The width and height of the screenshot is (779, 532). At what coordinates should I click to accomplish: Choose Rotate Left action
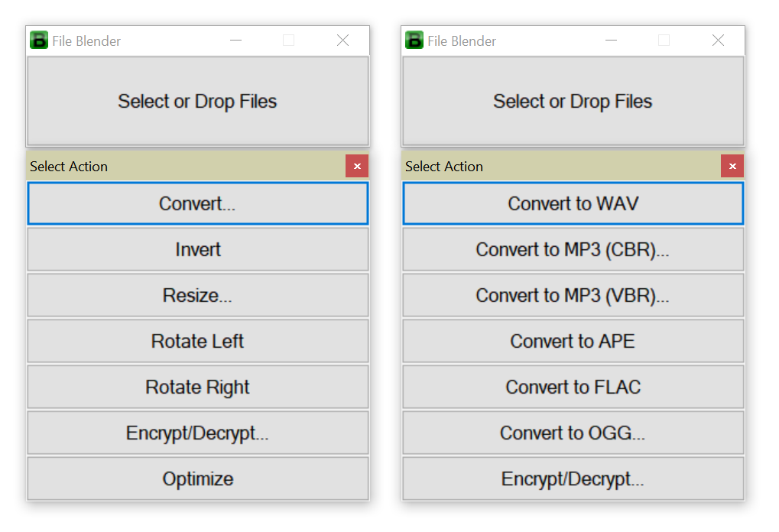click(x=197, y=341)
